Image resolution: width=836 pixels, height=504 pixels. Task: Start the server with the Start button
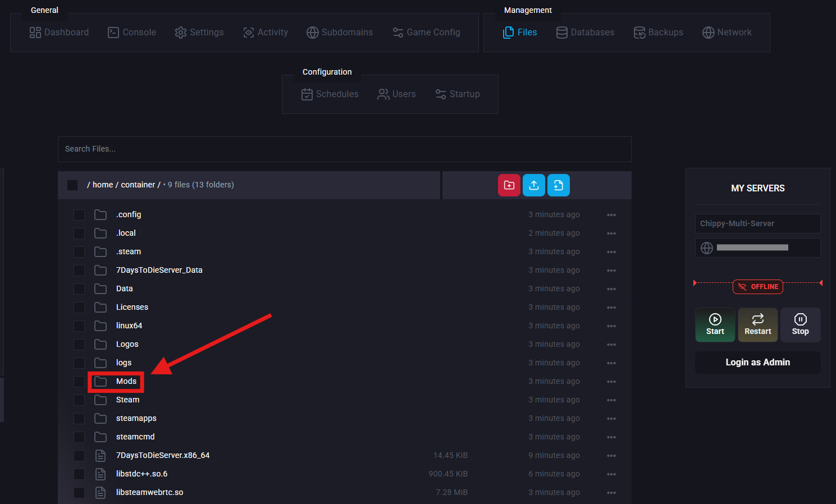coord(715,325)
